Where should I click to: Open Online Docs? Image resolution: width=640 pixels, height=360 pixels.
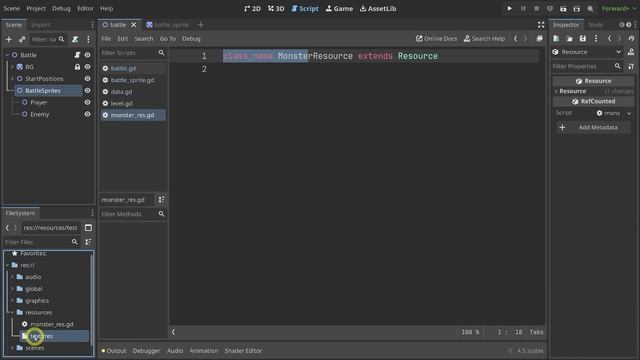pyautogui.click(x=436, y=38)
